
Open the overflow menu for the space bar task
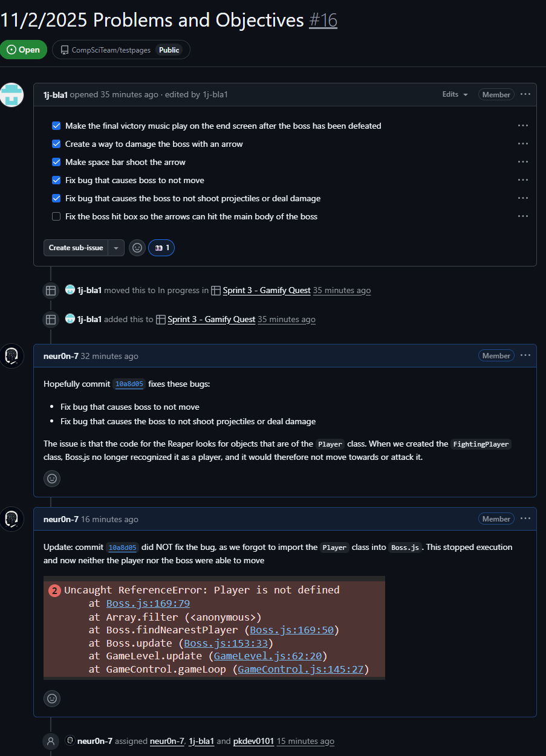[x=522, y=162]
